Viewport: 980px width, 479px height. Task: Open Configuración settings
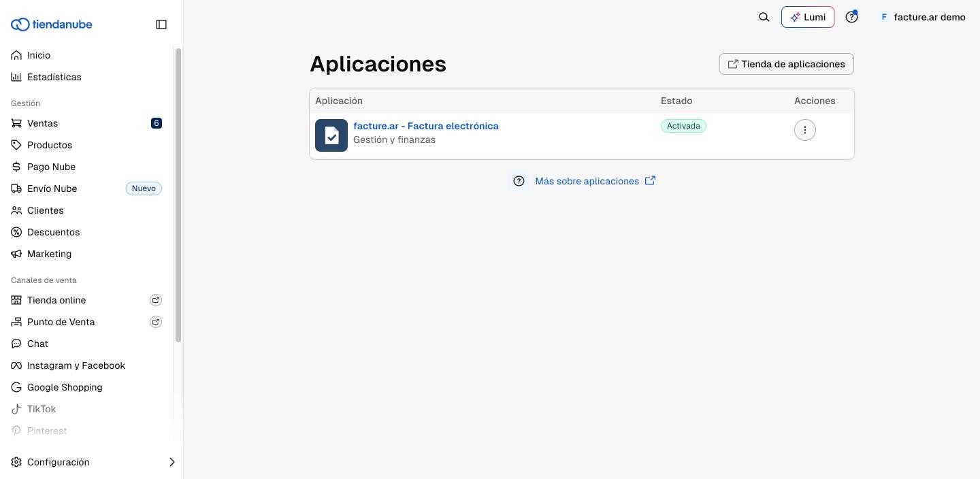pos(58,462)
